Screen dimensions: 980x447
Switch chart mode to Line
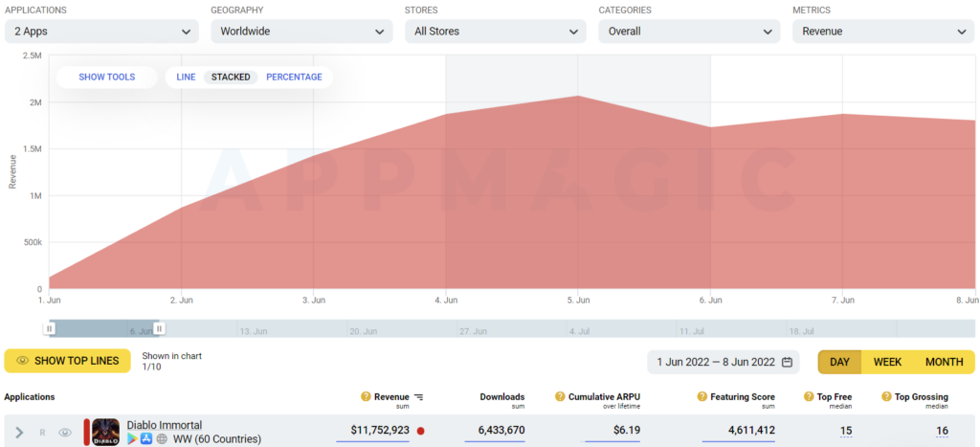coord(186,77)
